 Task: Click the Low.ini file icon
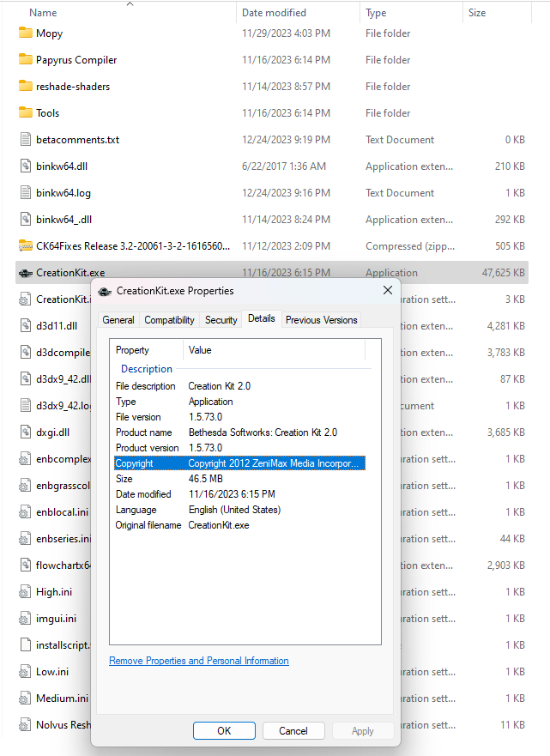[26, 671]
